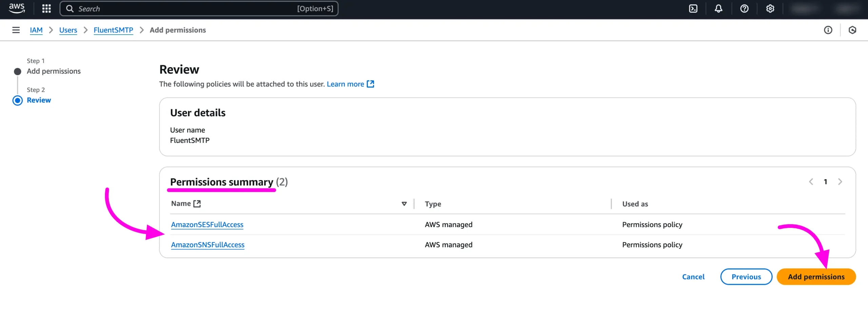Click the Name column external link icon
Image resolution: width=868 pixels, height=317 pixels.
click(x=197, y=203)
